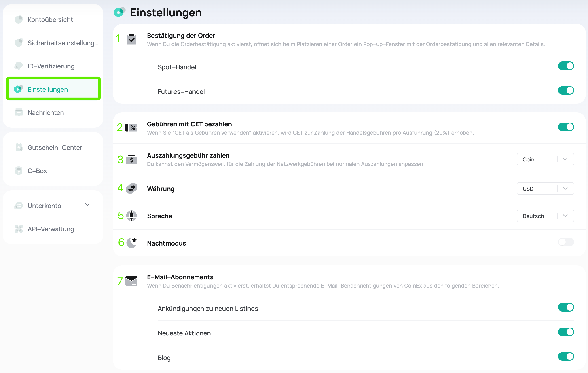Viewport: 588px width, 373px height.
Task: Disable Spot-Handel order confirmation toggle
Action: (x=566, y=66)
